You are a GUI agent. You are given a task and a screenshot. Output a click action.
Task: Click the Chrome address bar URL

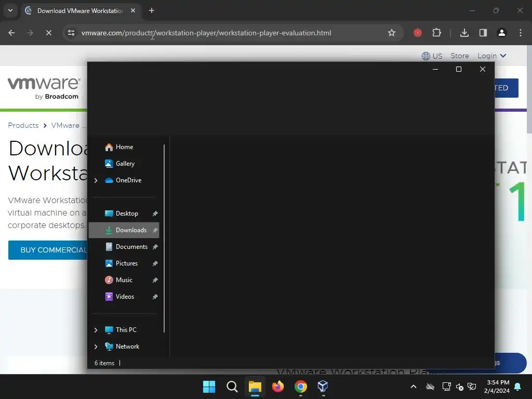tap(206, 33)
